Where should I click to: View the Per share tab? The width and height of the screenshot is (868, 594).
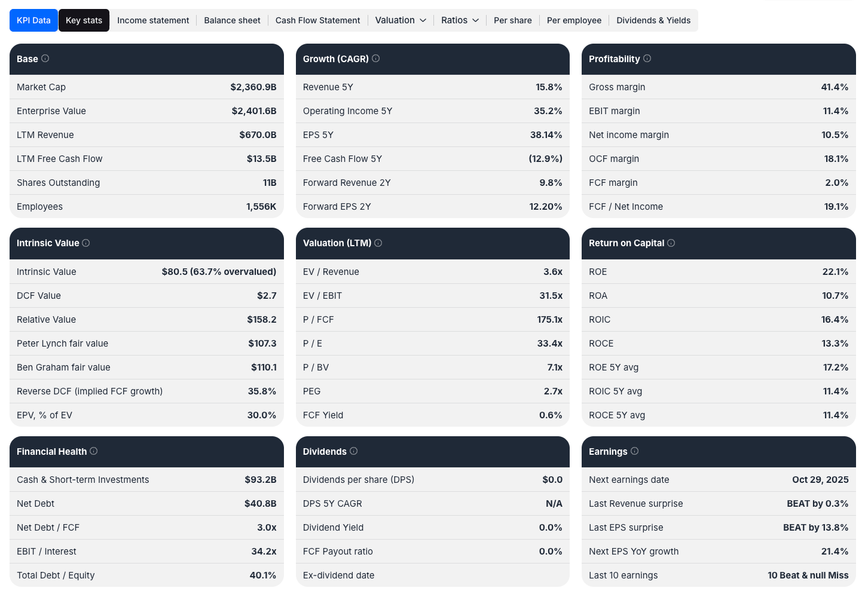(512, 20)
